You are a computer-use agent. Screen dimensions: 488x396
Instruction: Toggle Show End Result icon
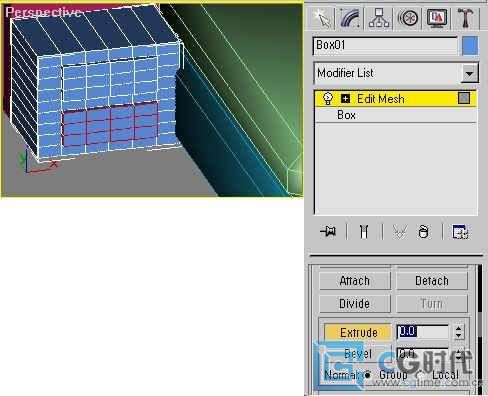point(364,231)
